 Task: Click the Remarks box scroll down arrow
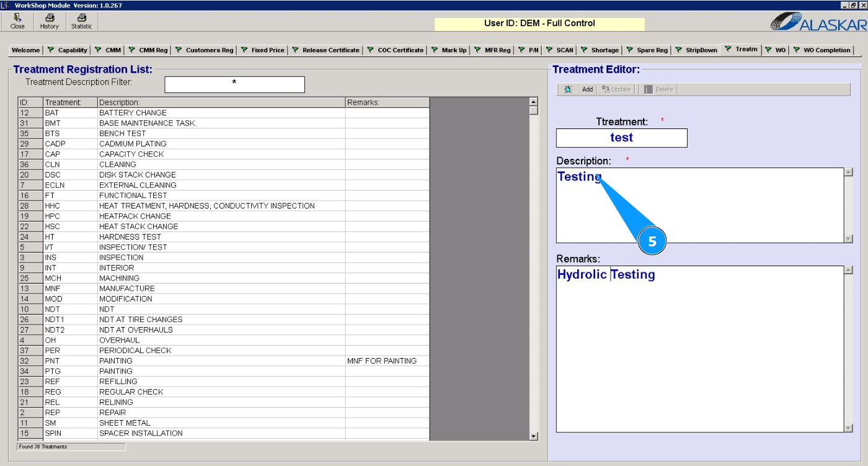pos(849,428)
